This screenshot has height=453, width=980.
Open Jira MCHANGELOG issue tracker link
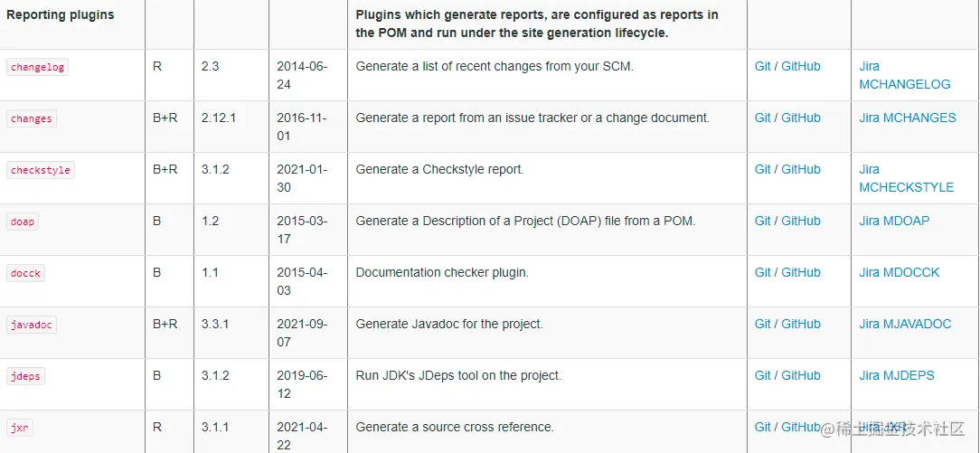904,75
